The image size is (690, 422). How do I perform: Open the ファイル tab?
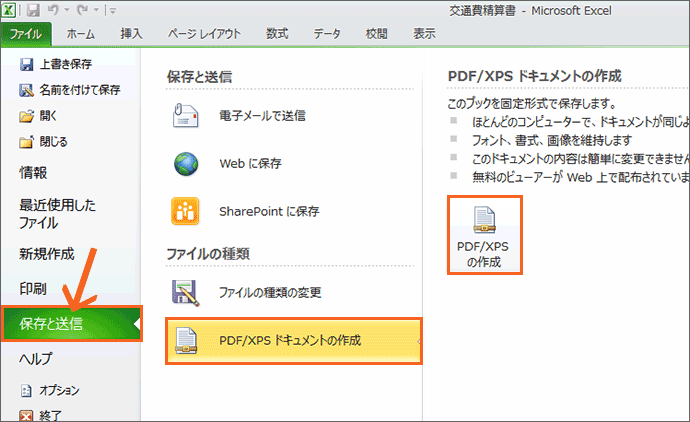(26, 34)
